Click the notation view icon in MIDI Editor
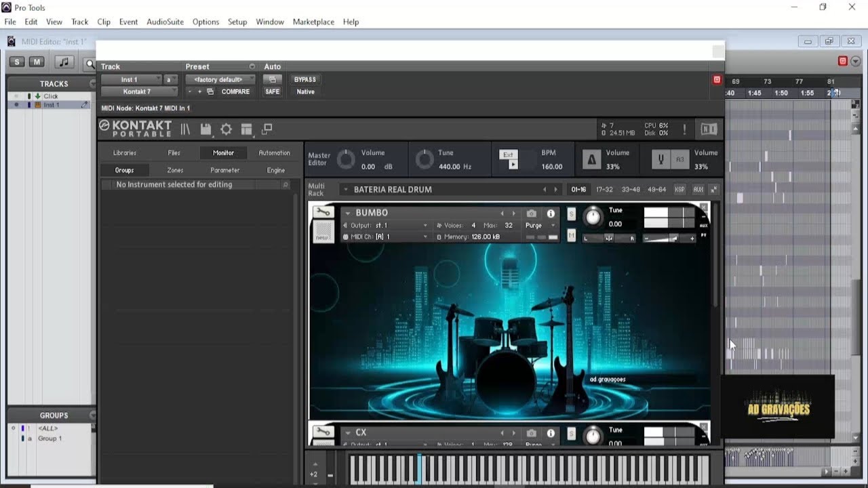This screenshot has width=868, height=488. (64, 62)
